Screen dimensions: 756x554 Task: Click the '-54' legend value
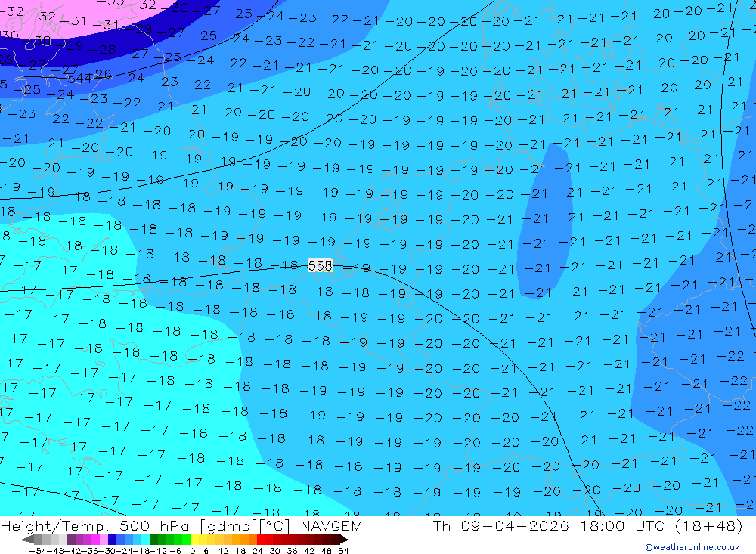(x=38, y=551)
